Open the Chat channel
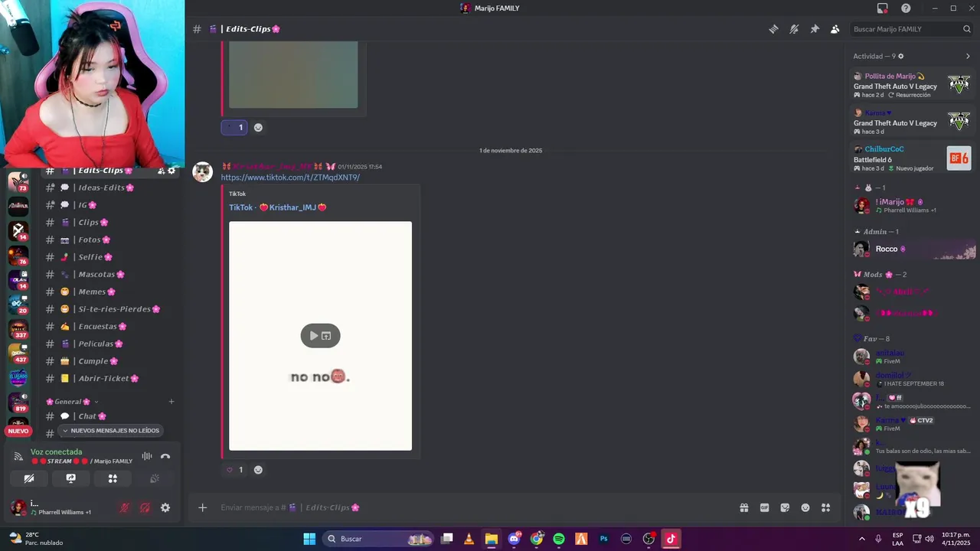 click(x=111, y=416)
